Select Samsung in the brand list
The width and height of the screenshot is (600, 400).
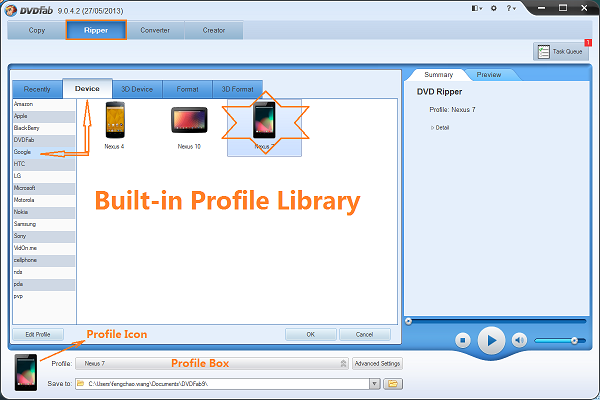click(x=44, y=224)
